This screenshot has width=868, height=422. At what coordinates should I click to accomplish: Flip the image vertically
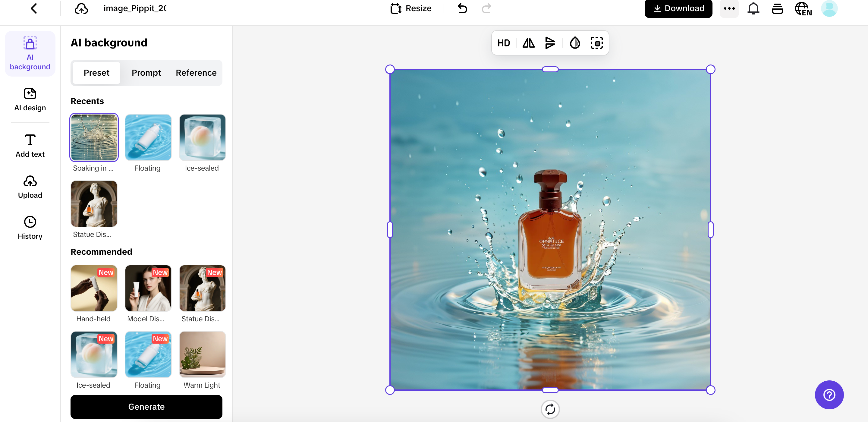click(550, 43)
